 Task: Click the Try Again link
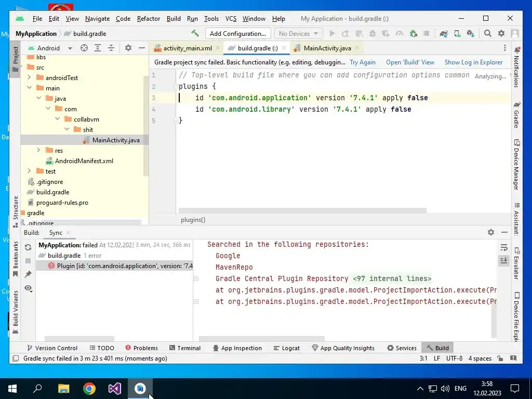[362, 62]
